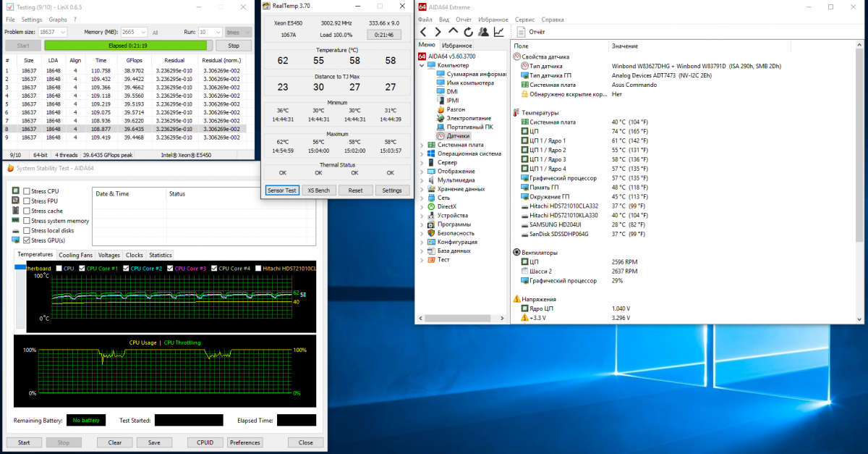The image size is (868, 454).
Task: Click the AIDA64 back navigation arrow
Action: [x=423, y=32]
